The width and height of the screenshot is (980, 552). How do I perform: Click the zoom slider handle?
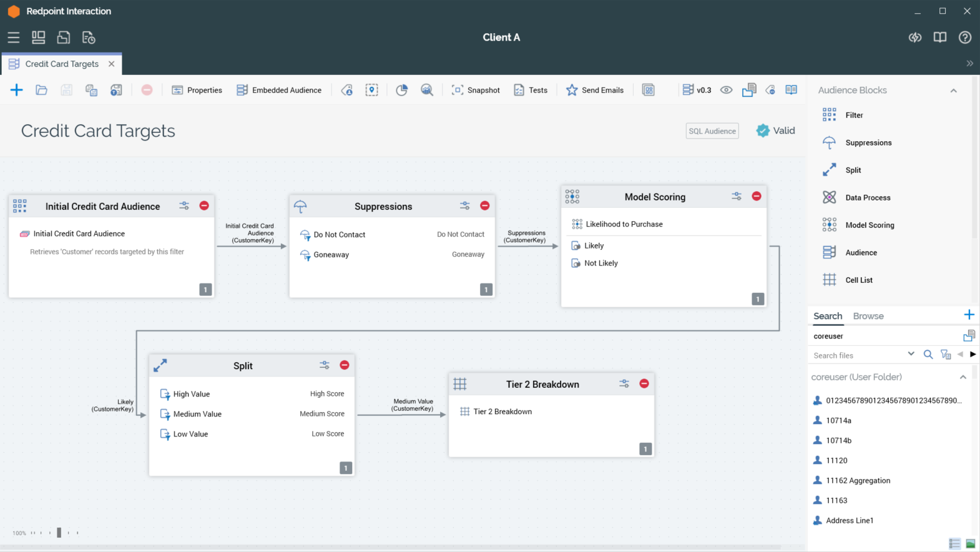[59, 533]
